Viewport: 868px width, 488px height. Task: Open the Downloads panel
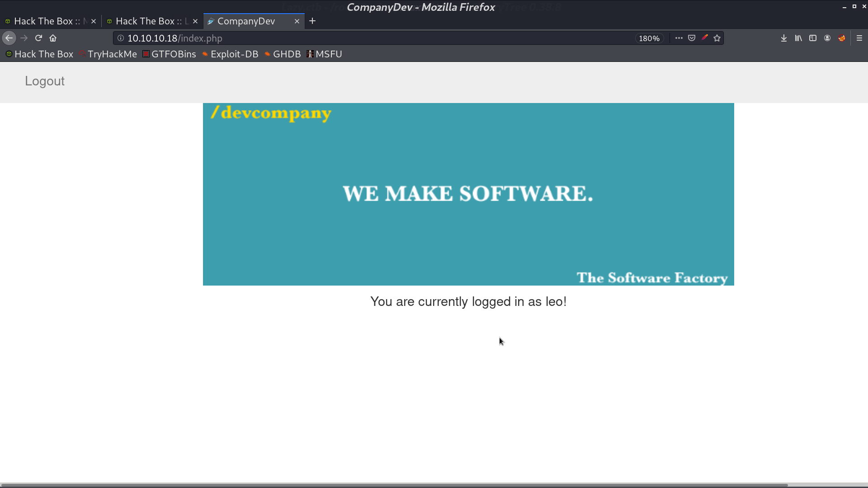[x=784, y=38]
